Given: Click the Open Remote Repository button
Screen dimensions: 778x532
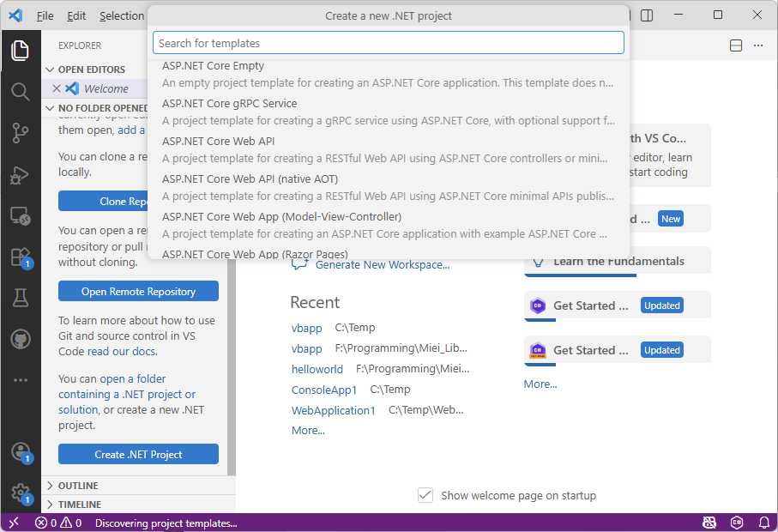Looking at the screenshot, I should [138, 291].
